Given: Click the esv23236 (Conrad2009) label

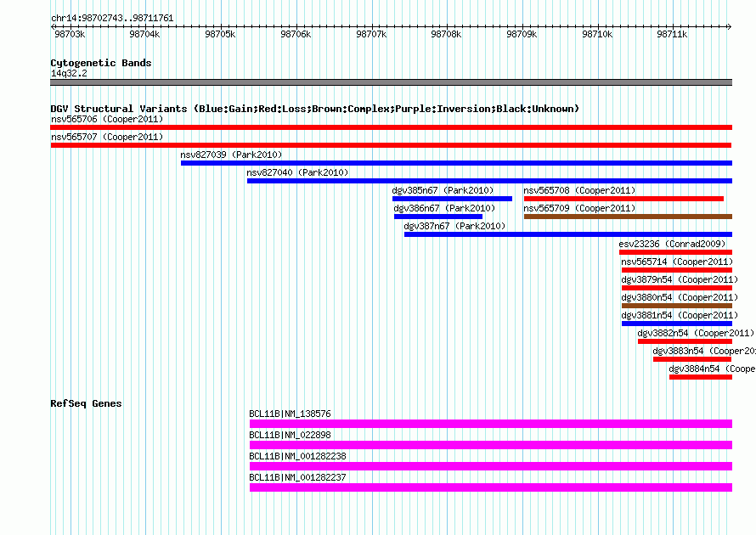Looking at the screenshot, I should click(672, 244).
